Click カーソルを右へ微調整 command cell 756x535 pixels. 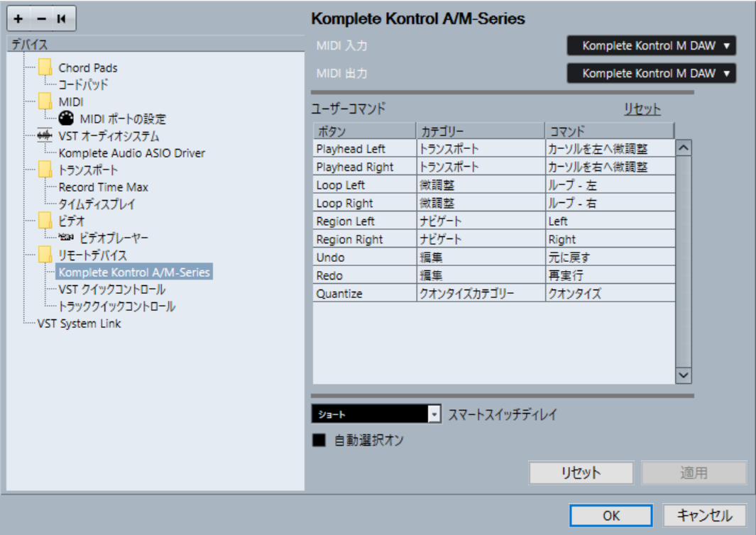coord(610,167)
